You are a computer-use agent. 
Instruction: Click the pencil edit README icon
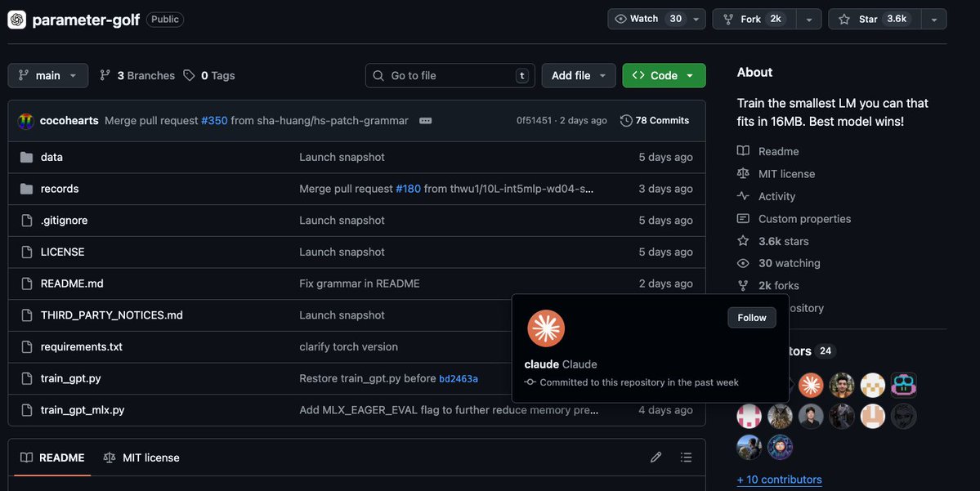pos(656,458)
